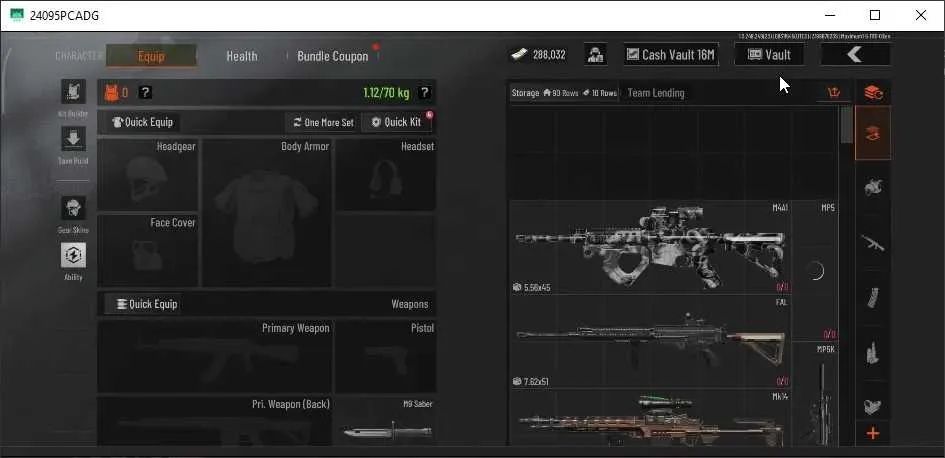Open the Kit Builder icon in left sidebar
The height and width of the screenshot is (458, 945).
point(73,92)
